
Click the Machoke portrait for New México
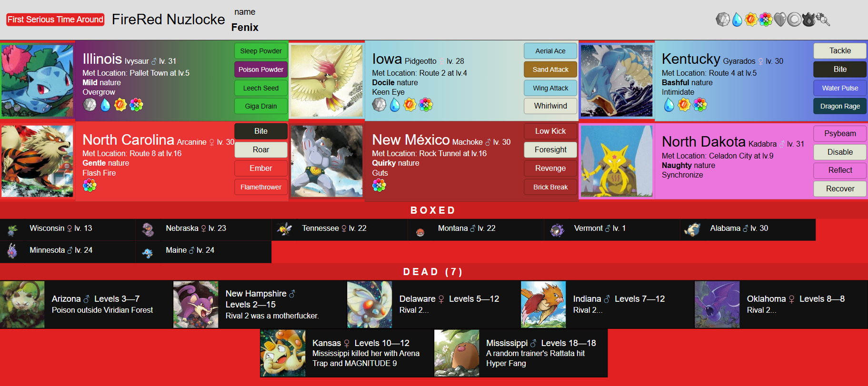coord(327,161)
